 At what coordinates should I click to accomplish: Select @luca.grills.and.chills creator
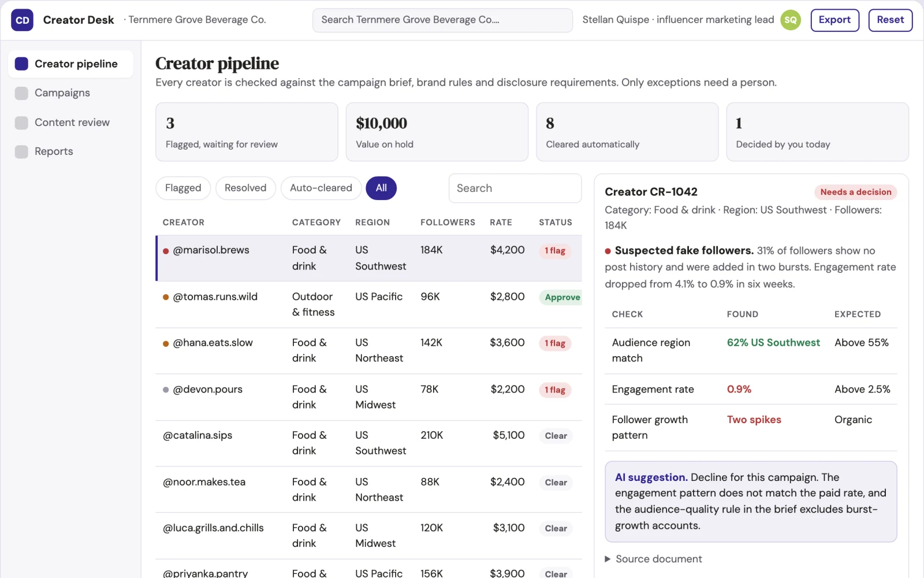coord(369,536)
